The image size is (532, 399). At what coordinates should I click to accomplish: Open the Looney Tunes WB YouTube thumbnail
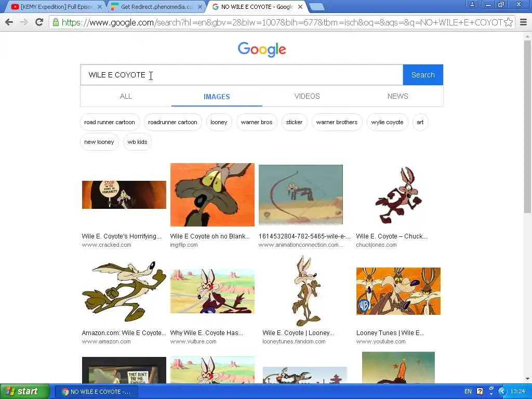coord(398,291)
